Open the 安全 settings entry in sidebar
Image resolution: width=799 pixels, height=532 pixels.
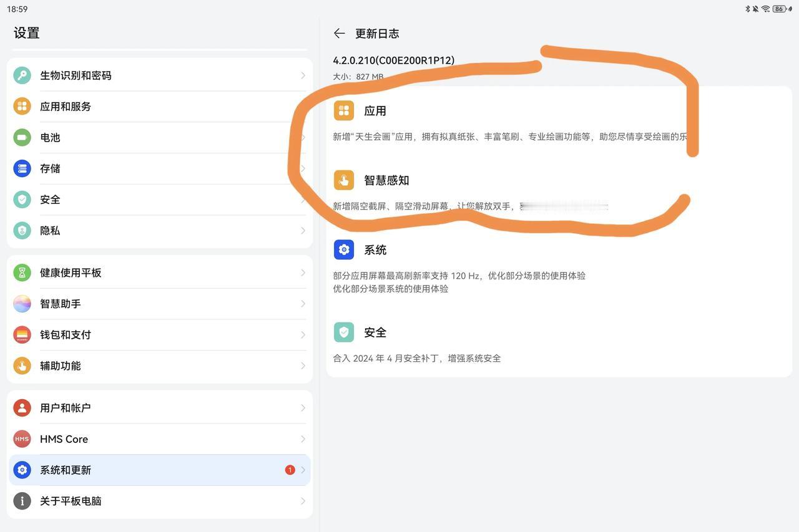(x=160, y=200)
